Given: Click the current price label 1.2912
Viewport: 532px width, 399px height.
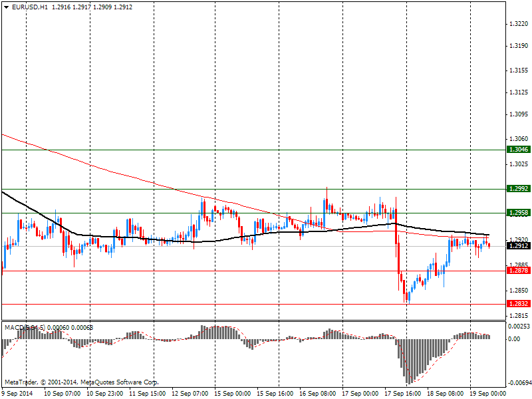Looking at the screenshot, I should click(519, 245).
